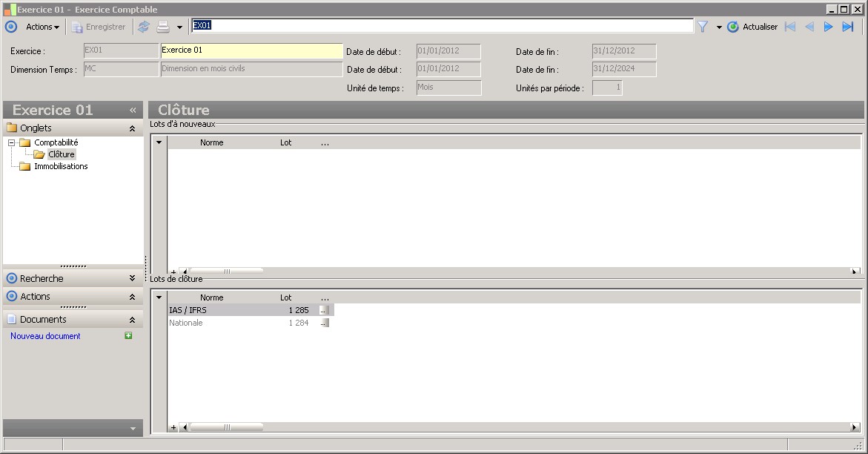Go to first record arrow
Image resolution: width=868 pixels, height=454 pixels.
(x=790, y=27)
